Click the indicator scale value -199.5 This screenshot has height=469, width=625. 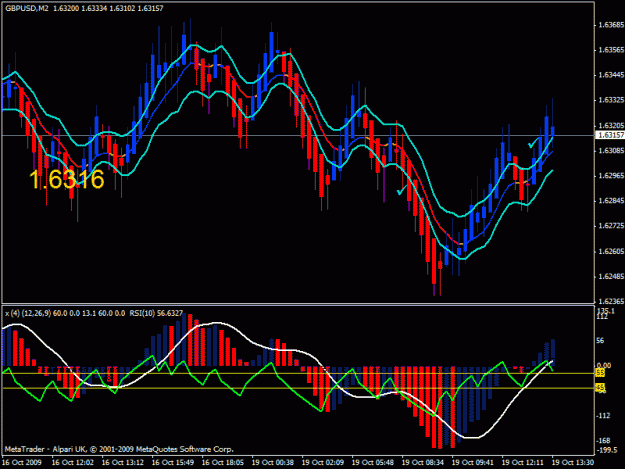coord(606,450)
